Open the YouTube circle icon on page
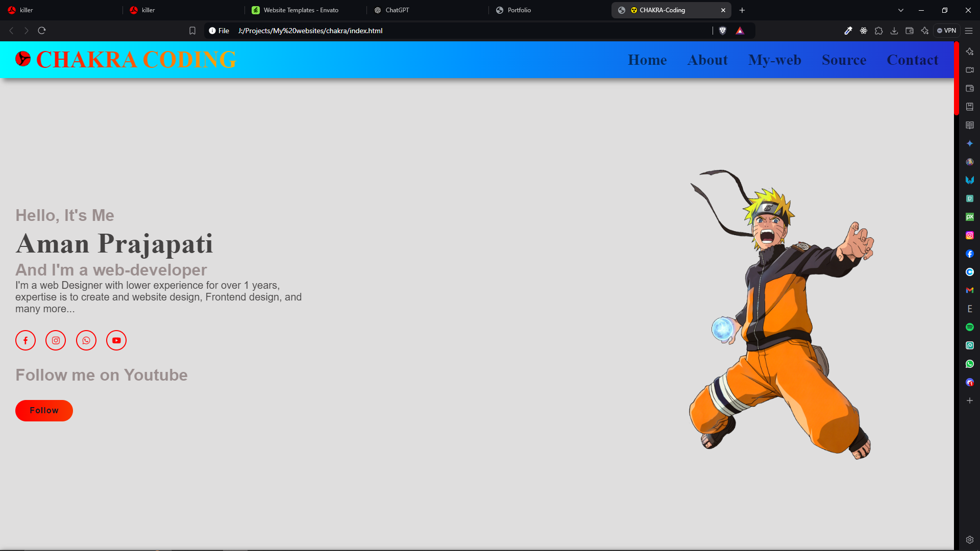The width and height of the screenshot is (980, 551). [x=116, y=340]
